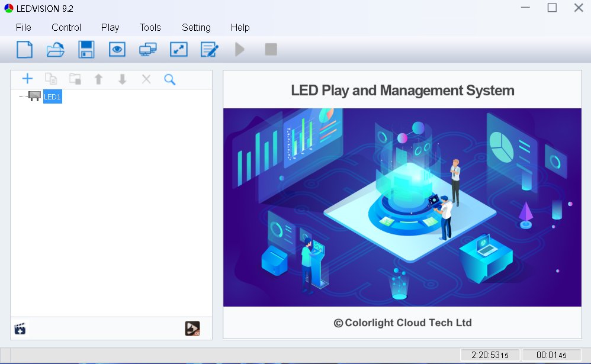This screenshot has width=591, height=364.
Task: Stop playback with the stop button
Action: coord(271,49)
